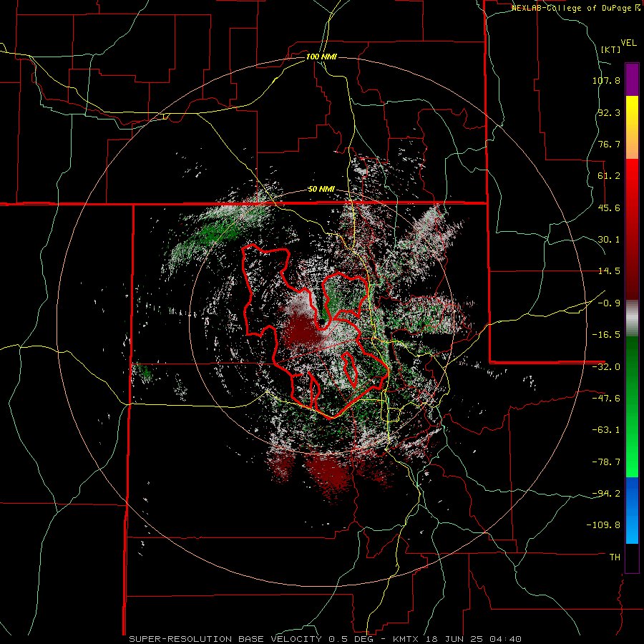Screen dimensions: 644x644
Task: Click the red segment of color bar
Action: click(x=632, y=229)
